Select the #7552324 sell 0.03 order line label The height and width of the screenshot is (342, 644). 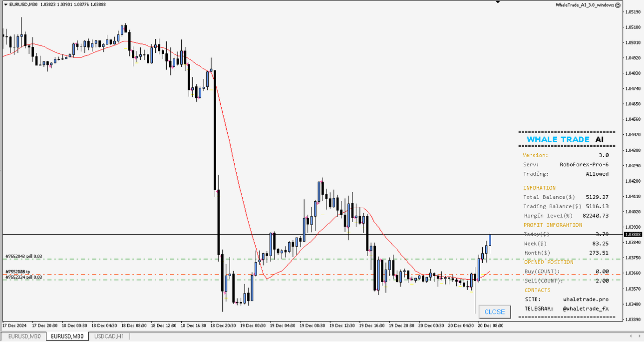(23, 277)
